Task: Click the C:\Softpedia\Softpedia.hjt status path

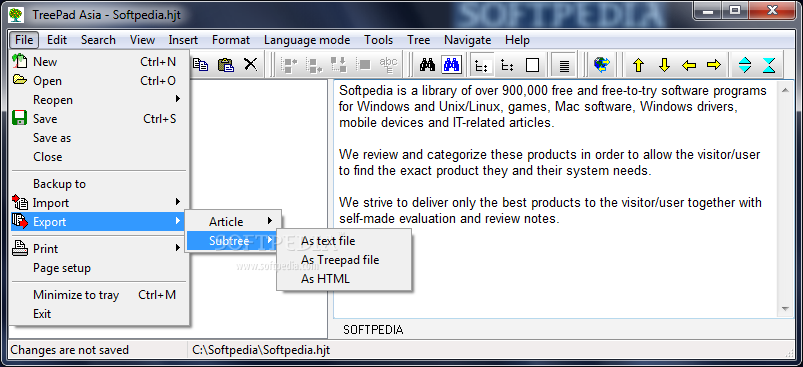Action: click(261, 350)
